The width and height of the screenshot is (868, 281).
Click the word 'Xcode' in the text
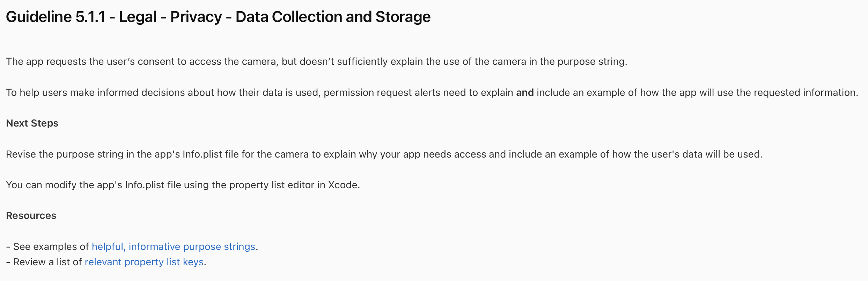344,185
